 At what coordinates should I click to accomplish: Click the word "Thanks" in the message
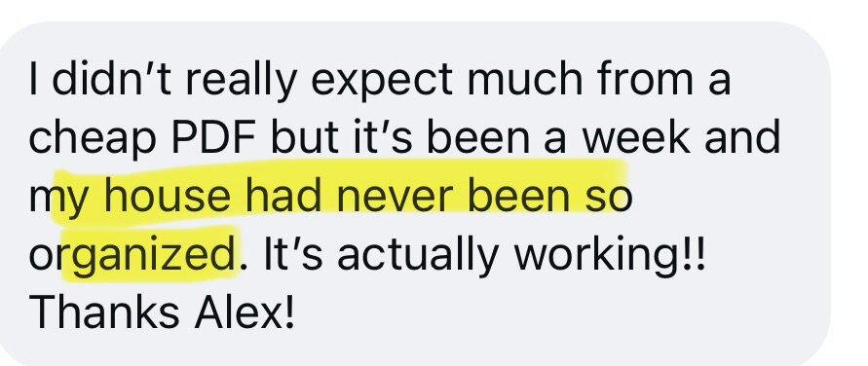coord(104,311)
